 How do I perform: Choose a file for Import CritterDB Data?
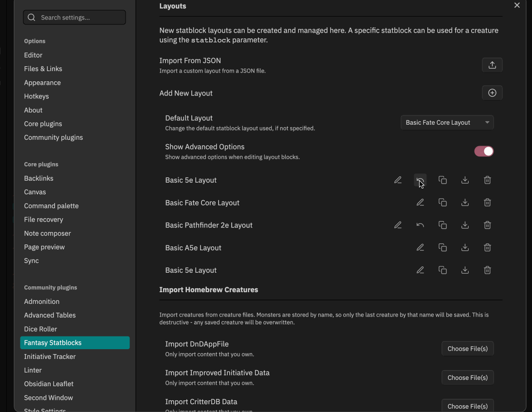(x=467, y=406)
